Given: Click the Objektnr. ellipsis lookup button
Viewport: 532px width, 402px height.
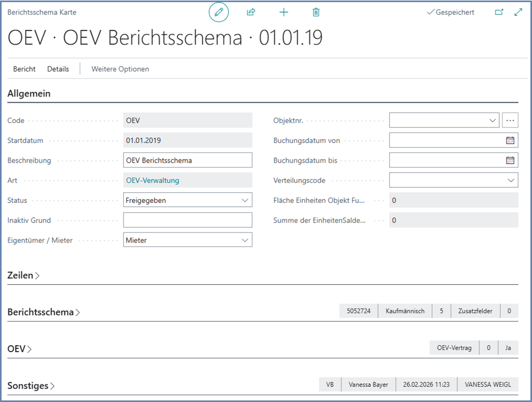Looking at the screenshot, I should [x=510, y=120].
